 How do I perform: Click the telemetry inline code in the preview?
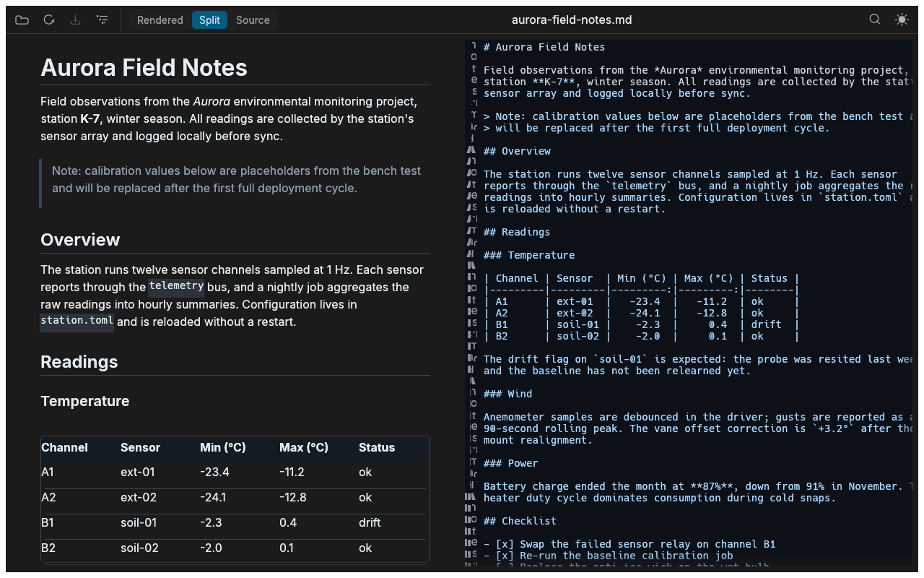click(x=177, y=286)
